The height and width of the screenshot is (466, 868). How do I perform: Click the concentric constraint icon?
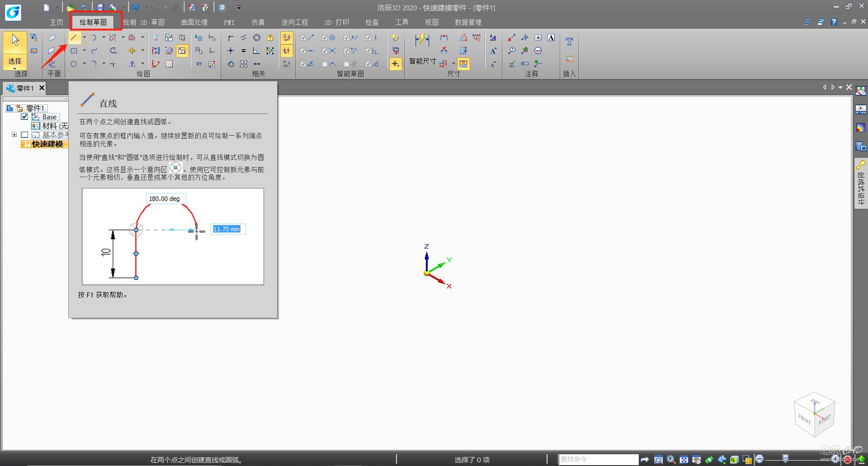(257, 38)
